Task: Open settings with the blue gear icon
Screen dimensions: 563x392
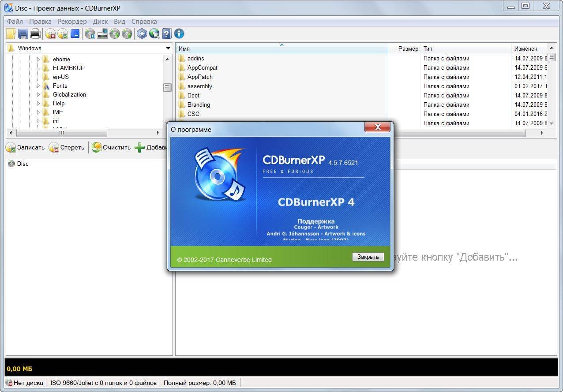Action: coord(142,34)
